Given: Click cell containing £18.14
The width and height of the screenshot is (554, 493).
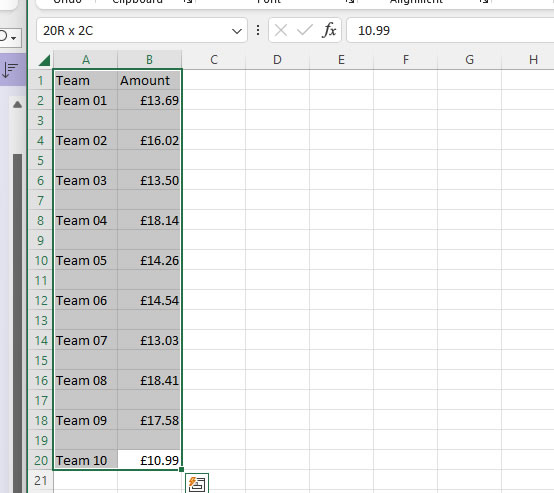Looking at the screenshot, I should click(149, 221).
